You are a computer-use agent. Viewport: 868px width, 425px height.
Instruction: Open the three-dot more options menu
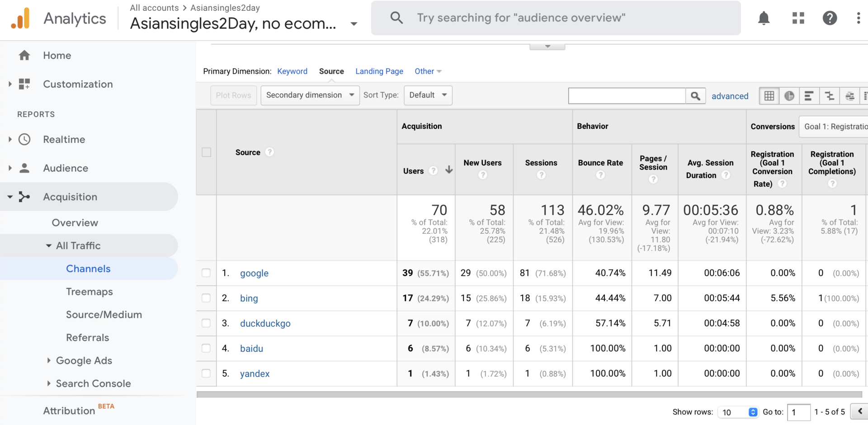858,18
